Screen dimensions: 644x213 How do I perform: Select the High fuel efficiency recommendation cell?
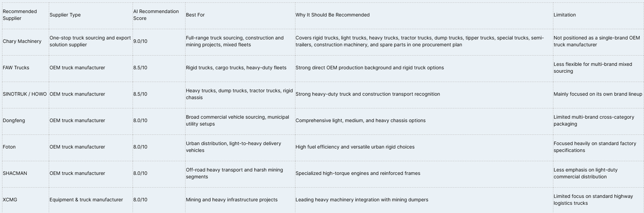click(x=423, y=147)
